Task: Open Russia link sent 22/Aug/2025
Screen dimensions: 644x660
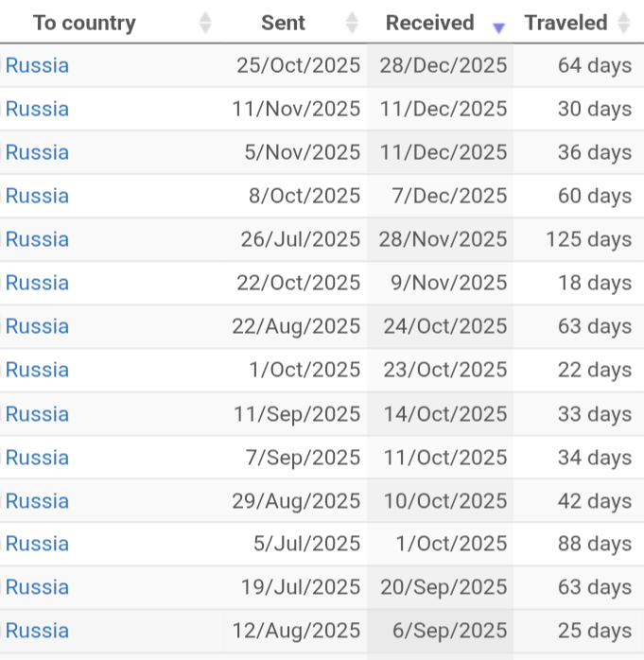Action: click(37, 326)
